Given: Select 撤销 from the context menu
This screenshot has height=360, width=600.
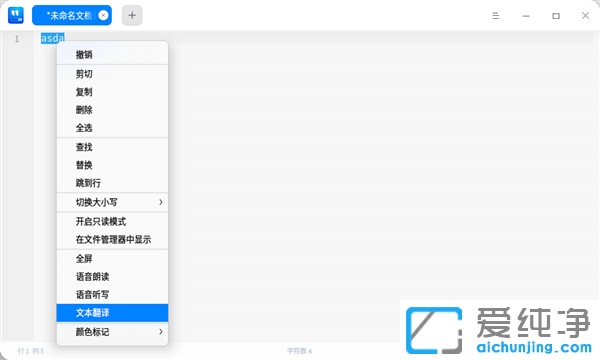Looking at the screenshot, I should click(112, 55).
